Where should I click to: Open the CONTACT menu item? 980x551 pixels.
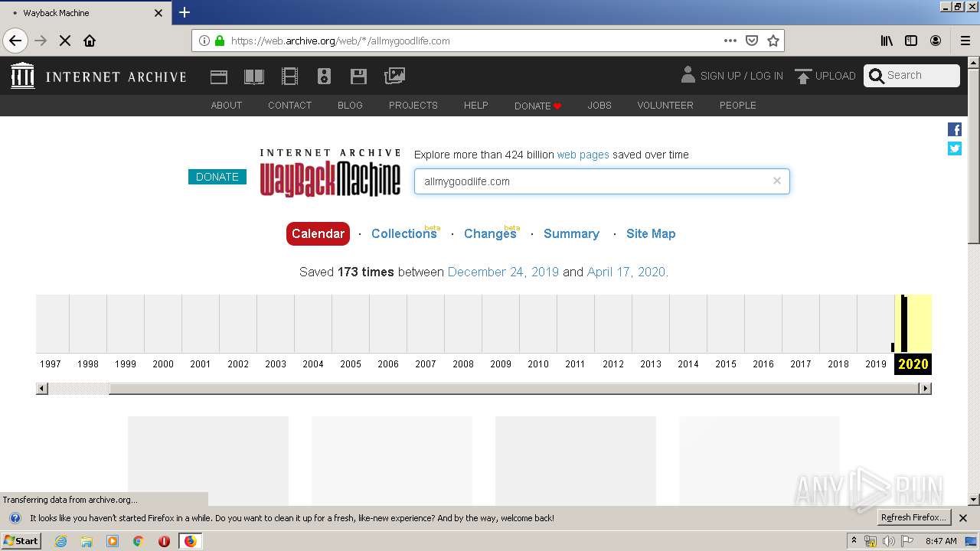click(289, 106)
